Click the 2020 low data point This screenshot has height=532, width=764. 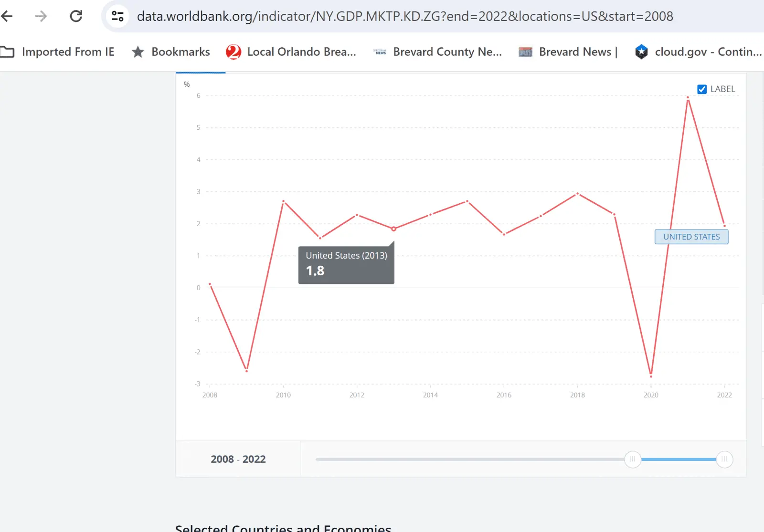click(x=651, y=376)
